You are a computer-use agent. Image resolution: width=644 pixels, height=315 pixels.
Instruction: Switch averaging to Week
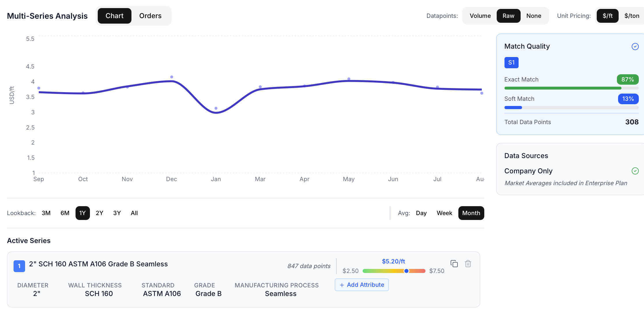[x=444, y=213]
